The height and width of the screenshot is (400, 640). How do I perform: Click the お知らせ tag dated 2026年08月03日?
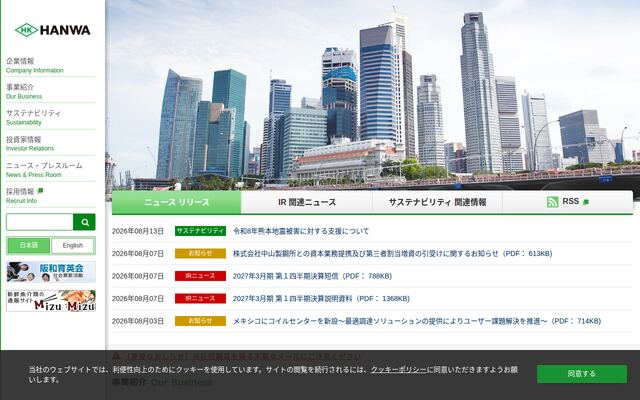200,321
